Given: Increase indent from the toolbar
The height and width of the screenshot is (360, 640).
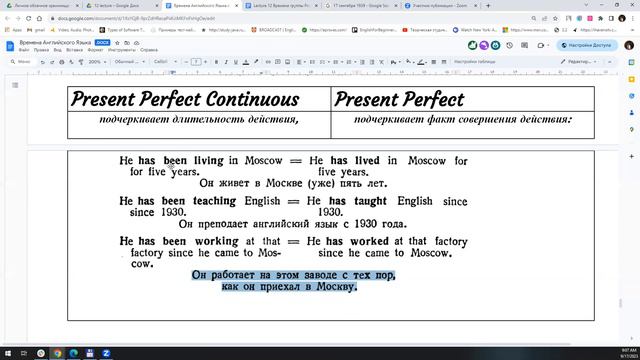Looking at the screenshot, I should tap(371, 62).
